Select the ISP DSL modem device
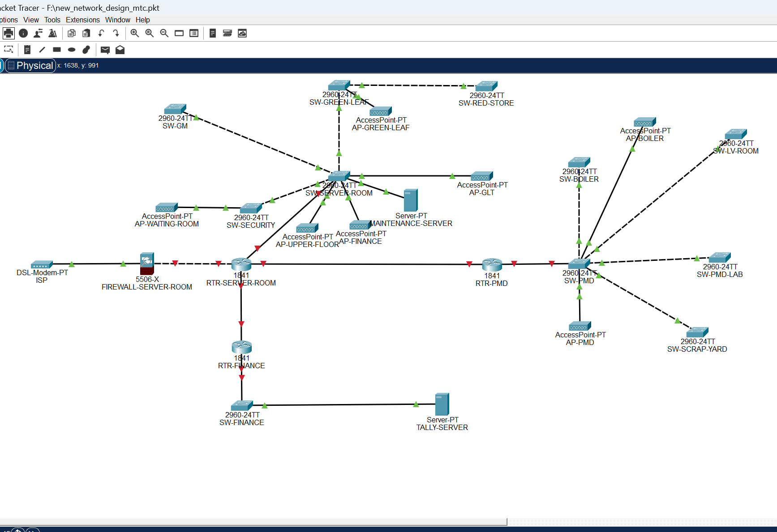The width and height of the screenshot is (777, 532). click(x=42, y=264)
